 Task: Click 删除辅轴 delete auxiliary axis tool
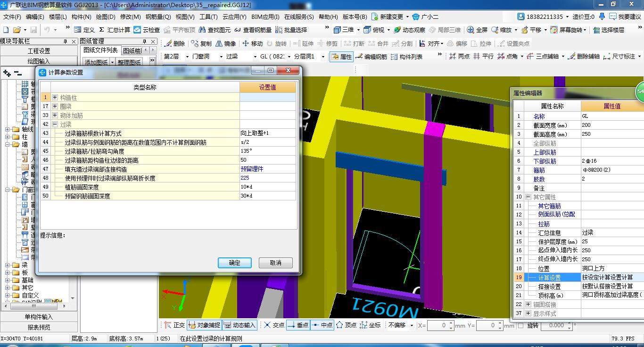click(x=584, y=56)
